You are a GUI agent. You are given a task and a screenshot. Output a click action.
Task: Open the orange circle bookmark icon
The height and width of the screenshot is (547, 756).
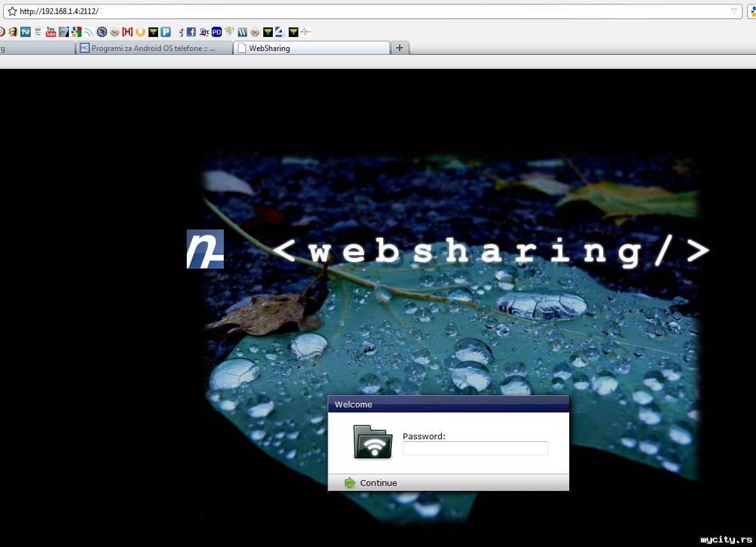coord(140,32)
